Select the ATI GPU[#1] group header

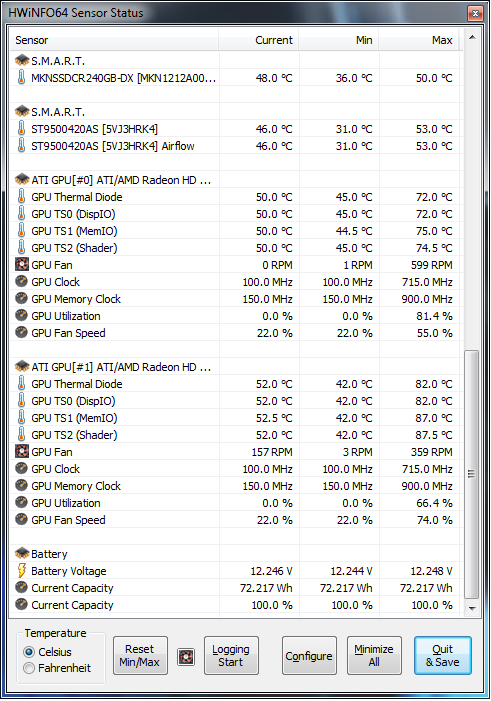234,367
